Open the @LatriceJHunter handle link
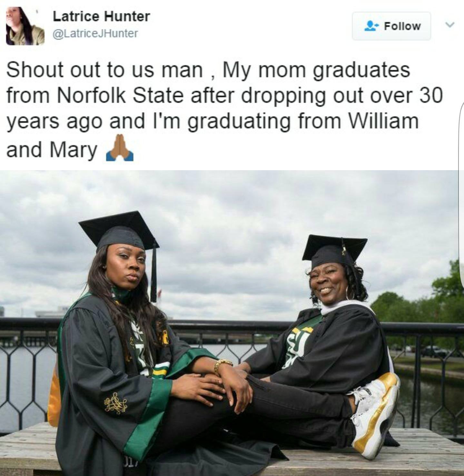This screenshot has height=476, width=464. [95, 33]
